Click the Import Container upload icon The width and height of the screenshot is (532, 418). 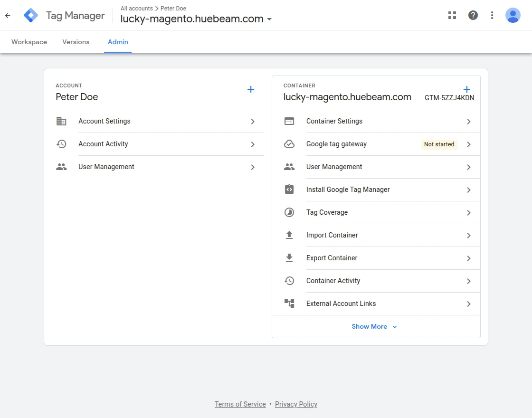289,235
